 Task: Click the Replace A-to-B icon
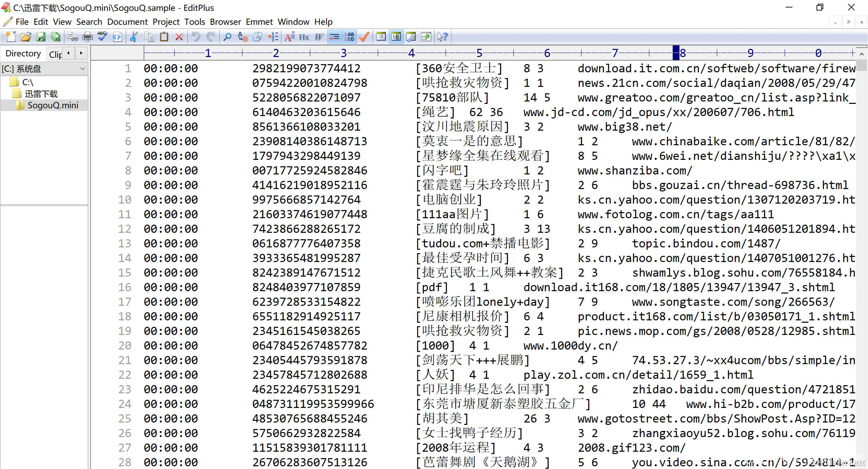[x=243, y=37]
